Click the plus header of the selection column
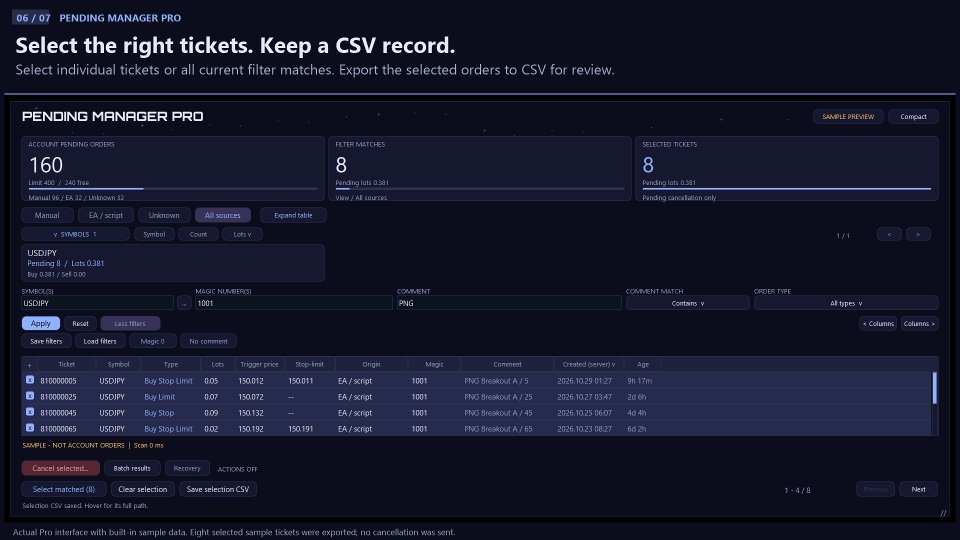The width and height of the screenshot is (960, 540). [29, 365]
